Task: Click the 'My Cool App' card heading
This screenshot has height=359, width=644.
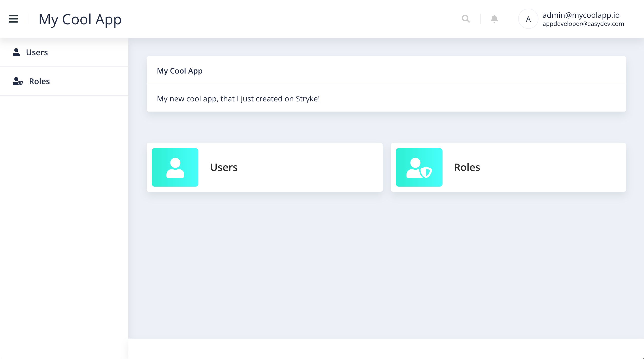Action: (x=180, y=71)
